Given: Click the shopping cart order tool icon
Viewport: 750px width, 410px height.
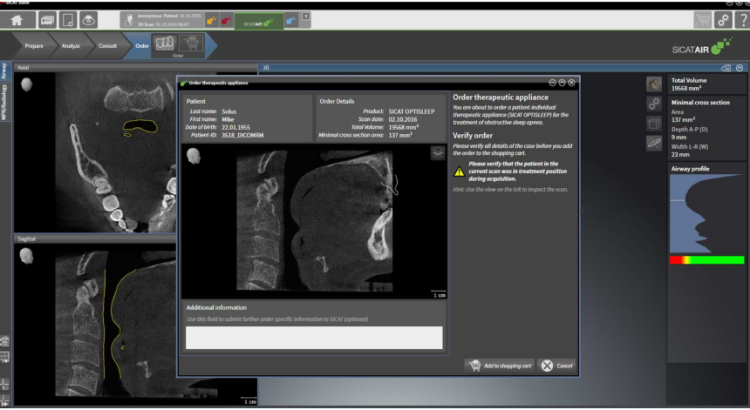Looking at the screenshot, I should 190,43.
